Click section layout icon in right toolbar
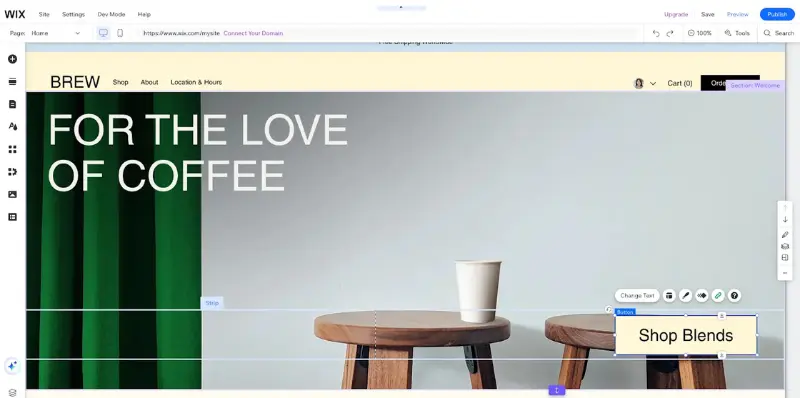The width and height of the screenshot is (800, 398). (785, 258)
